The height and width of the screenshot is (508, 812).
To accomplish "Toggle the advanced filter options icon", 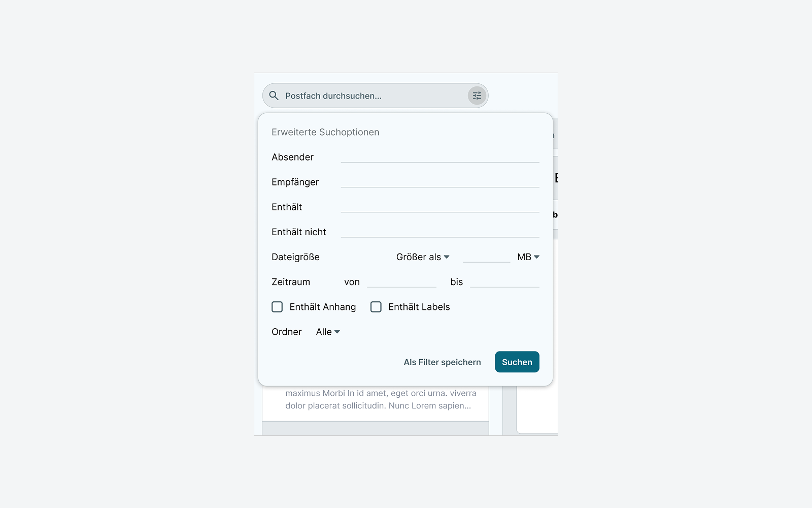I will [477, 96].
